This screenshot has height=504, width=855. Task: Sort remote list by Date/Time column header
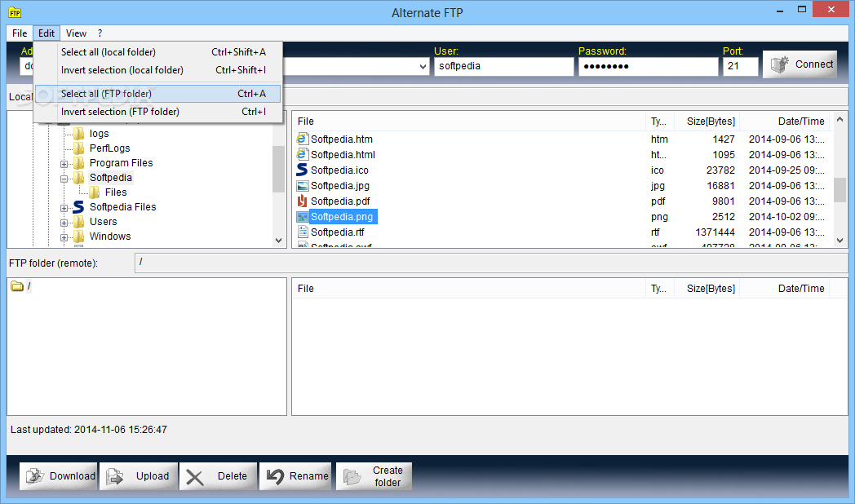pos(784,289)
